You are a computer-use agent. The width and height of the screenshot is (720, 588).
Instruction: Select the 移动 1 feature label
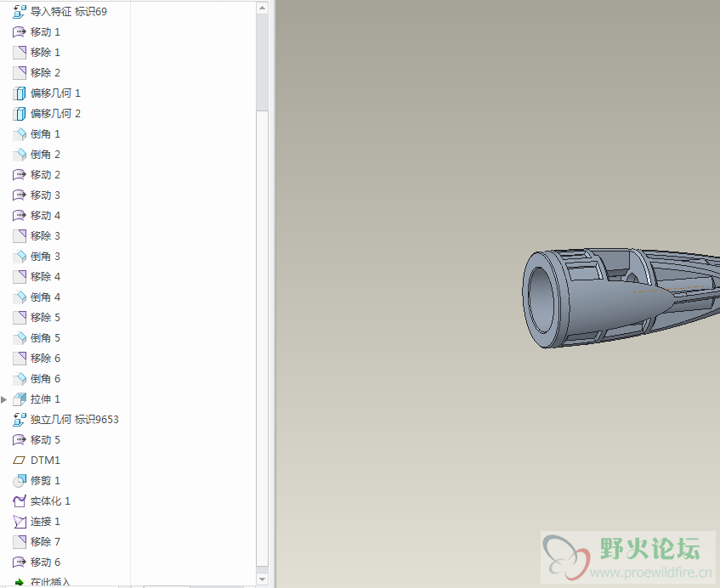(45, 32)
